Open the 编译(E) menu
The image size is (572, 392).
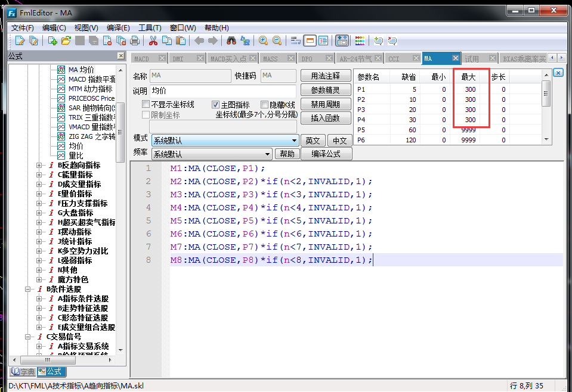point(118,28)
